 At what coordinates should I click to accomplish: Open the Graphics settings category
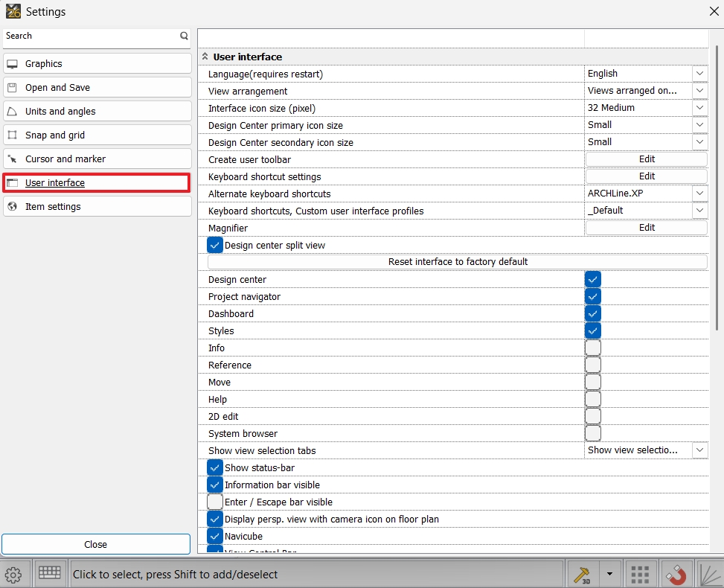click(x=97, y=64)
